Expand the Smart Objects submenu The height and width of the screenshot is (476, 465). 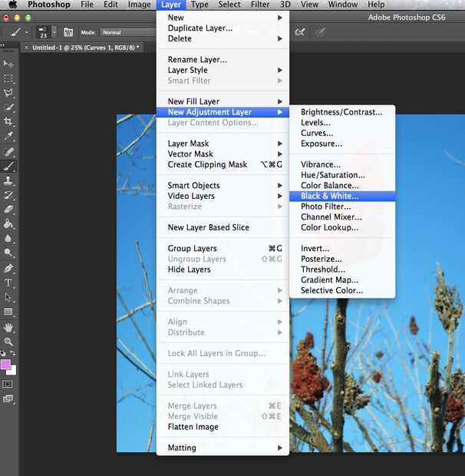[223, 186]
